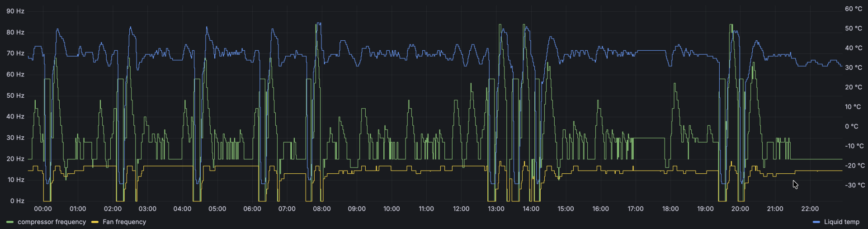Click the 04:00 time axis label
The width and height of the screenshot is (868, 229).
[182, 209]
